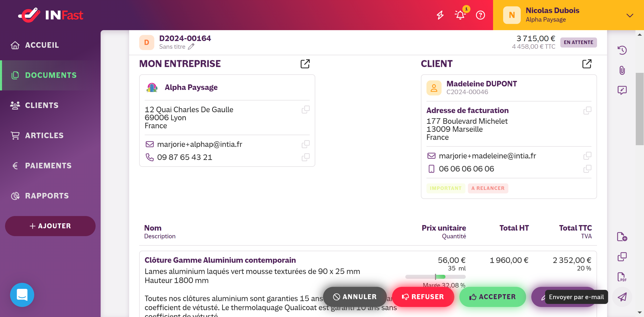Click the Refuser button
The height and width of the screenshot is (317, 644).
point(423,297)
